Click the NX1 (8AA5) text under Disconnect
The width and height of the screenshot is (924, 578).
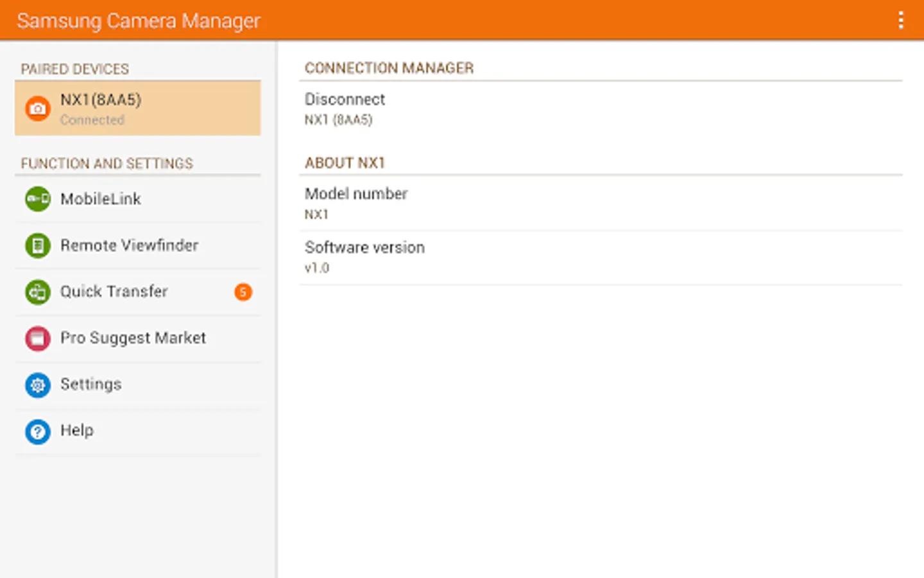pos(338,120)
